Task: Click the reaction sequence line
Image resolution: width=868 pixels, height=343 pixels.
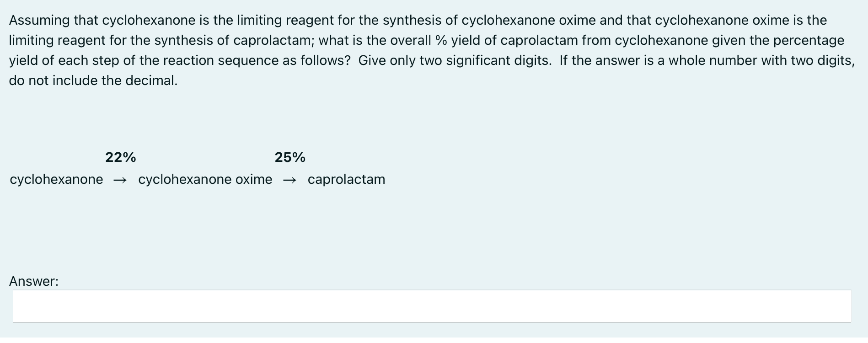Action: [197, 179]
